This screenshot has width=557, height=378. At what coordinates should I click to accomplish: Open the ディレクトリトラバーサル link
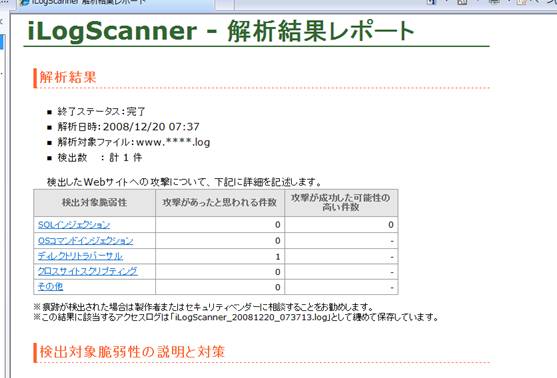80,256
